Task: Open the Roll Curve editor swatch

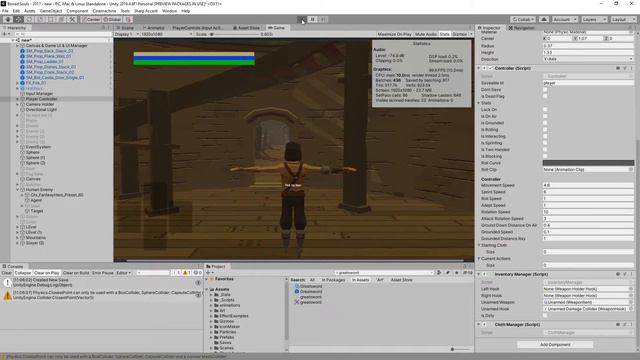Action: 588,163
